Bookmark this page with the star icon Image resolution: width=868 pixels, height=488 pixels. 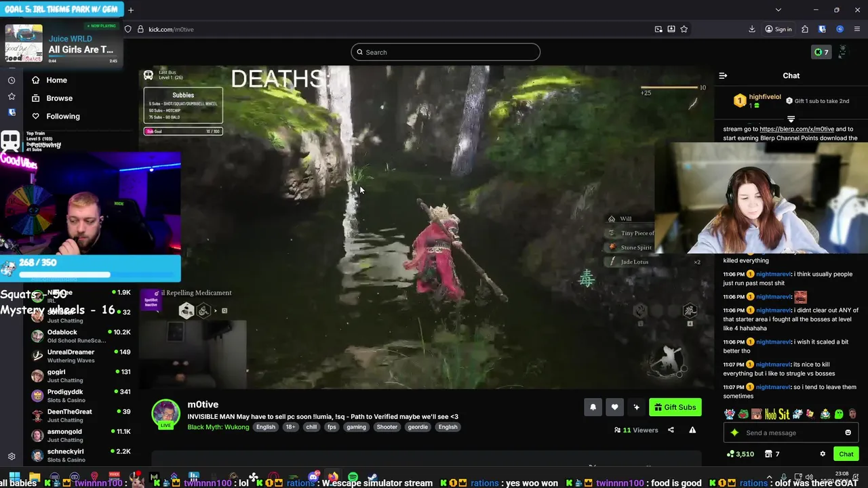click(x=684, y=29)
